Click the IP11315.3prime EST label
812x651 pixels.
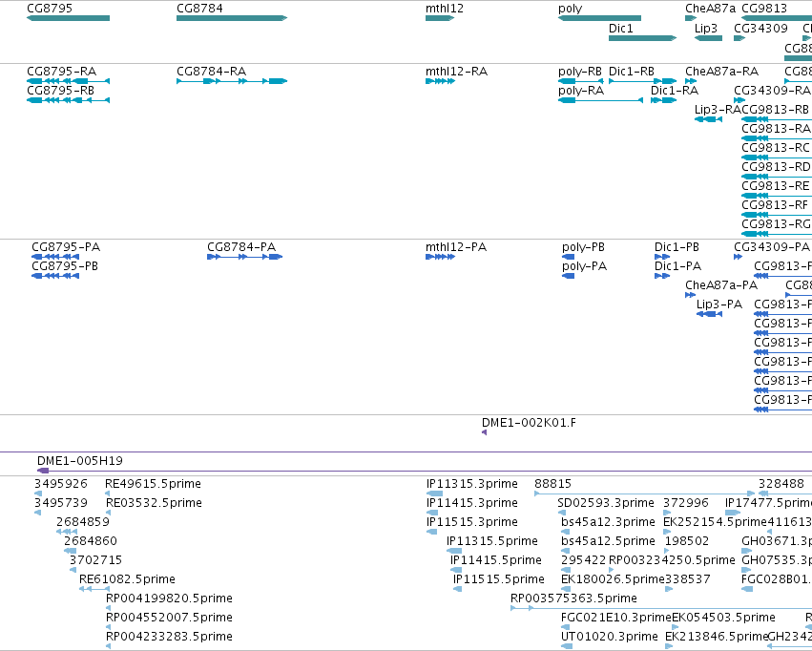pyautogui.click(x=471, y=484)
